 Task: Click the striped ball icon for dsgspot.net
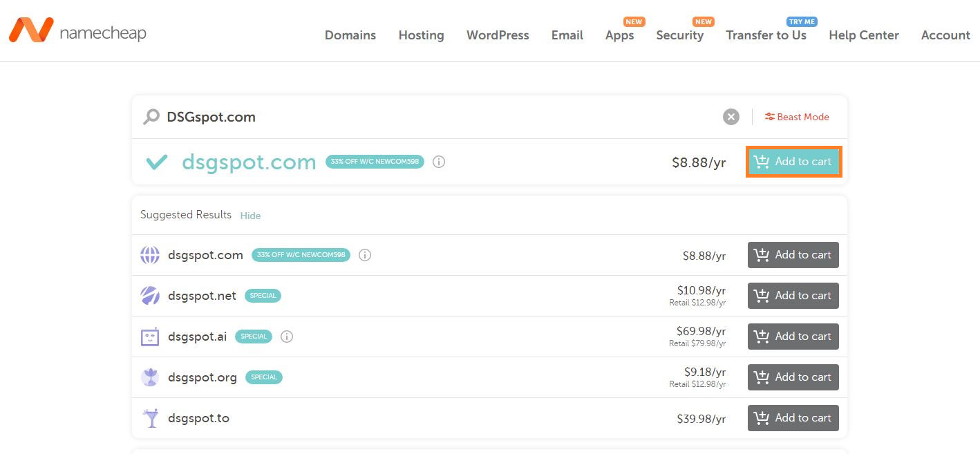coord(150,296)
